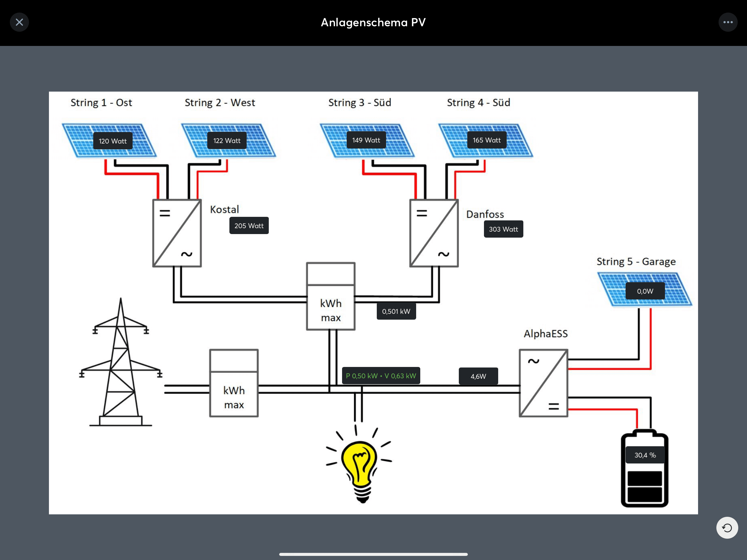747x560 pixels.
Task: Select the 4,6W AlphaESS power label
Action: pyautogui.click(x=478, y=376)
